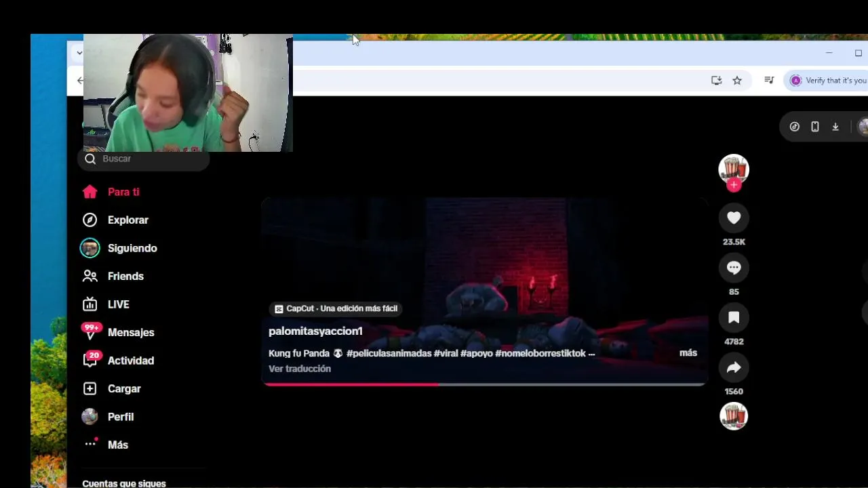868x488 pixels.
Task: Share the video using arrow icon
Action: (x=734, y=367)
